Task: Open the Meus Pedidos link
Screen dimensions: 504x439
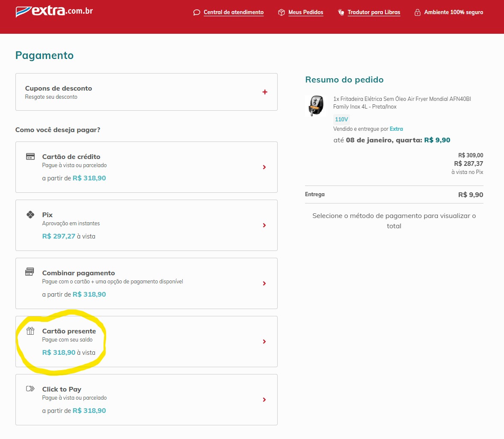Action: 305,12
